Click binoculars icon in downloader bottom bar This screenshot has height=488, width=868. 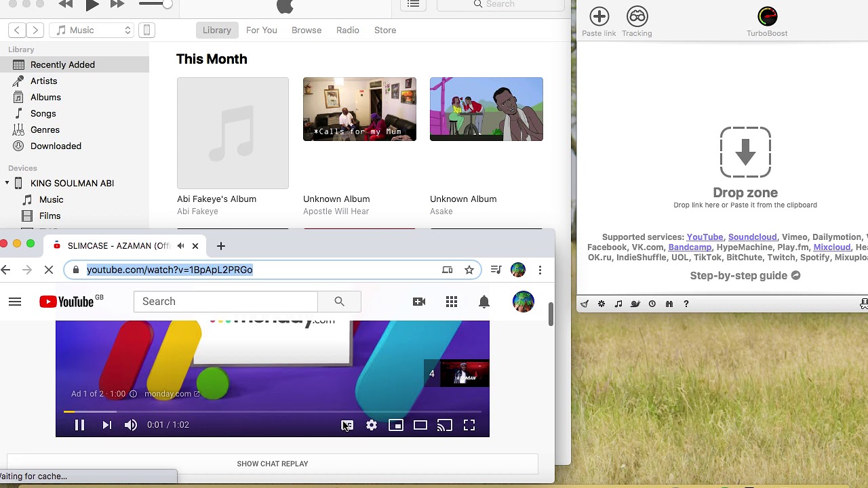pos(669,304)
